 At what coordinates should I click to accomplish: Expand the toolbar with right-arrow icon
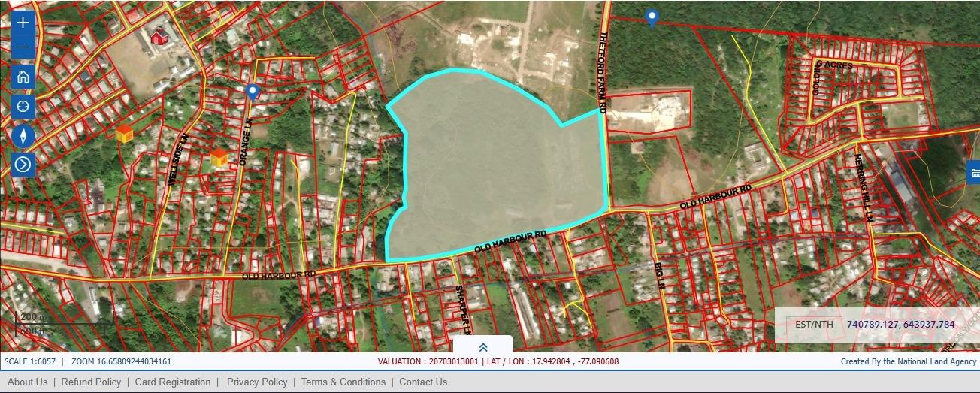point(23,164)
